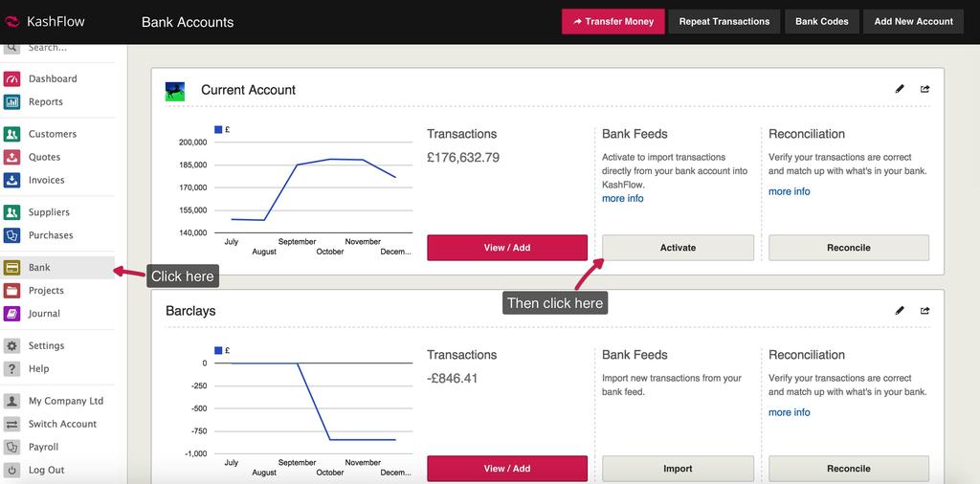Image resolution: width=980 pixels, height=484 pixels.
Task: Open Settings from the sidebar
Action: point(46,345)
